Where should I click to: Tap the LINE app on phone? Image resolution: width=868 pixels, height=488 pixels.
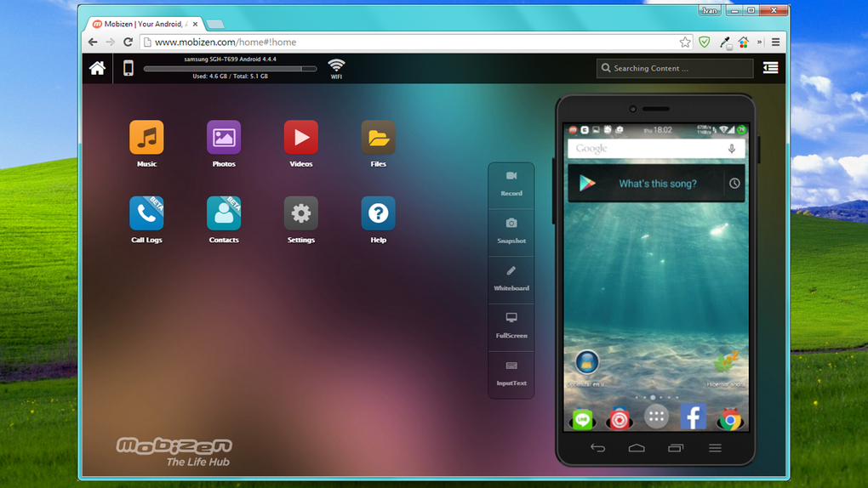[x=582, y=420]
